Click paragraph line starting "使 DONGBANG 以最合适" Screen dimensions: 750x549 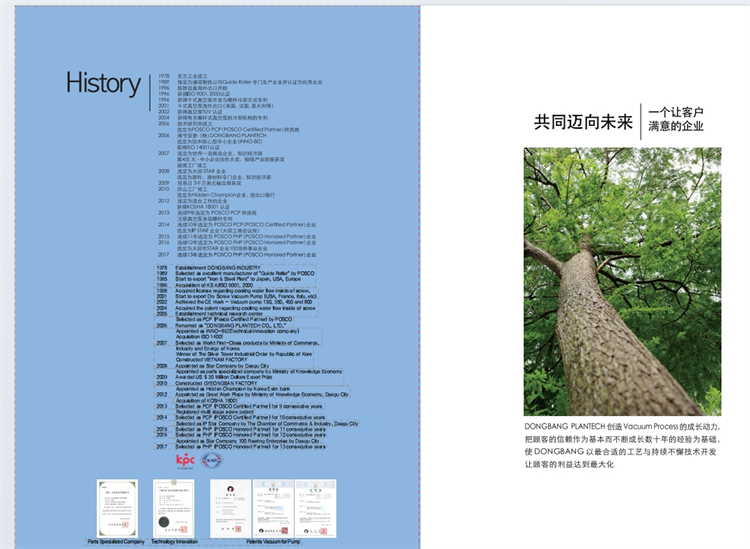coord(621,451)
